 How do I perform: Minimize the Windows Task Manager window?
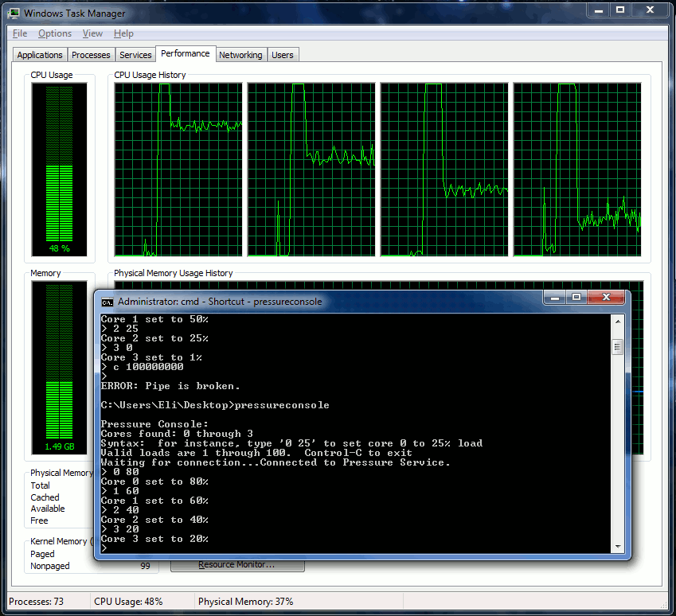click(x=599, y=10)
